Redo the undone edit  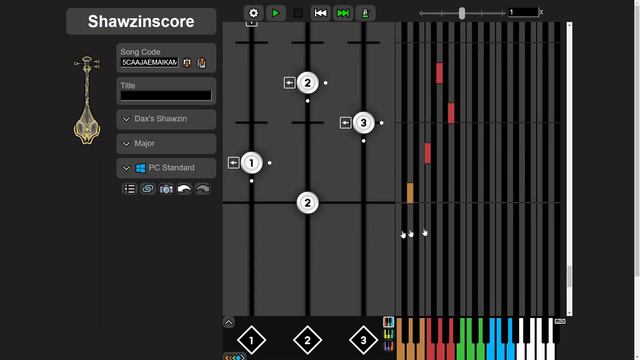point(203,189)
